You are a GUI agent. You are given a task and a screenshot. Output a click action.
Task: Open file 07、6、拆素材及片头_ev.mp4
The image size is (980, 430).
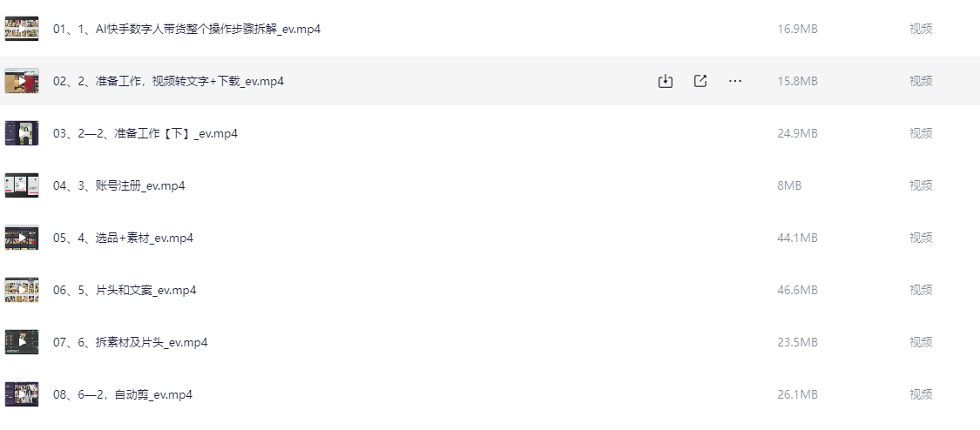[x=131, y=342]
